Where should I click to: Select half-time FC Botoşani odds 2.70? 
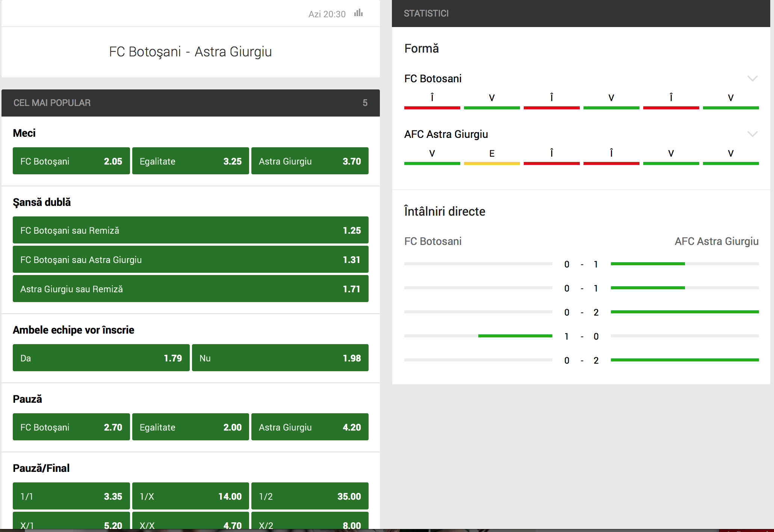[71, 427]
